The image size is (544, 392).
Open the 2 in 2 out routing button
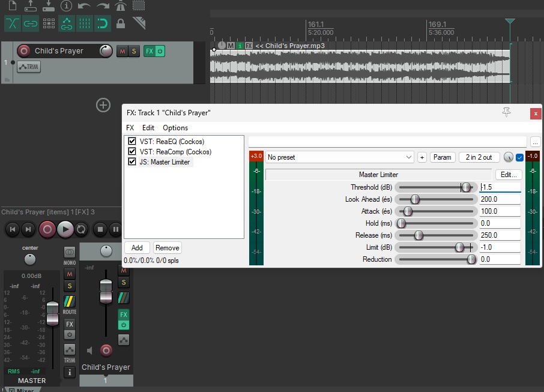[479, 157]
